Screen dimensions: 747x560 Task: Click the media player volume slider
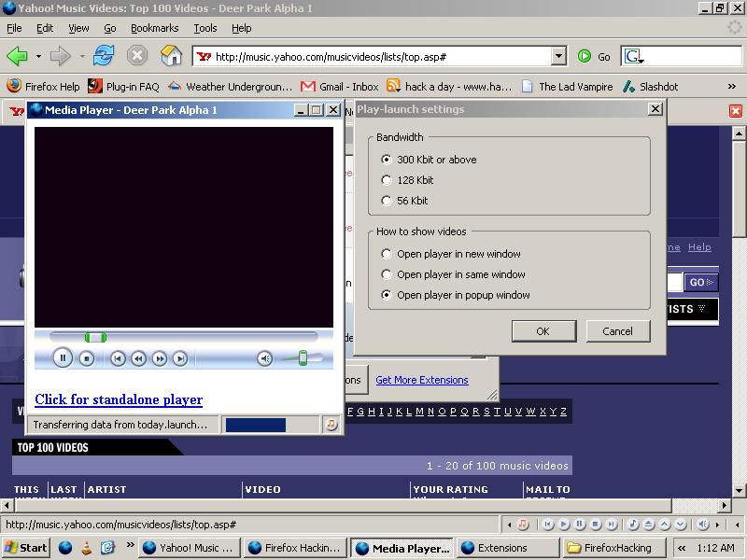click(x=303, y=358)
